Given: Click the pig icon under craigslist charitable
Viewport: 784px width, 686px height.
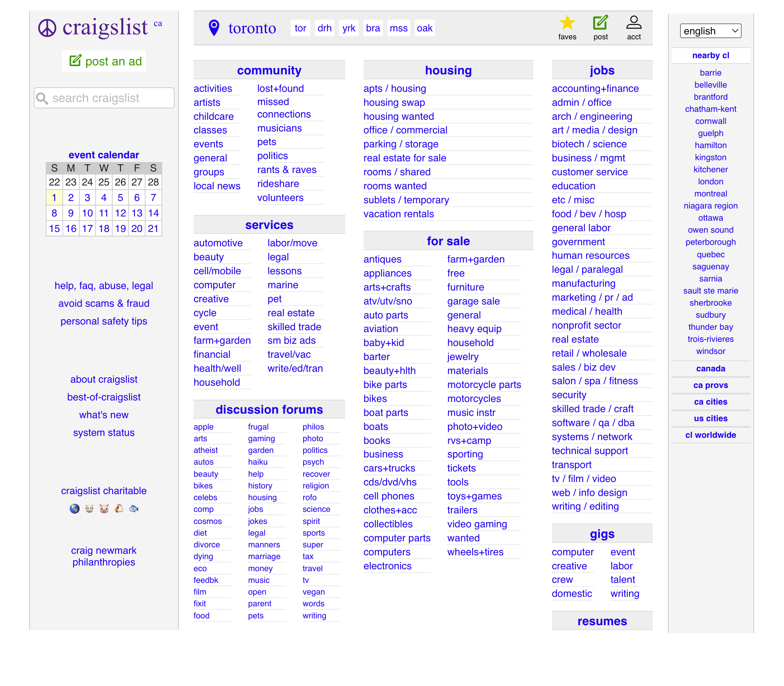Looking at the screenshot, I should 104,508.
